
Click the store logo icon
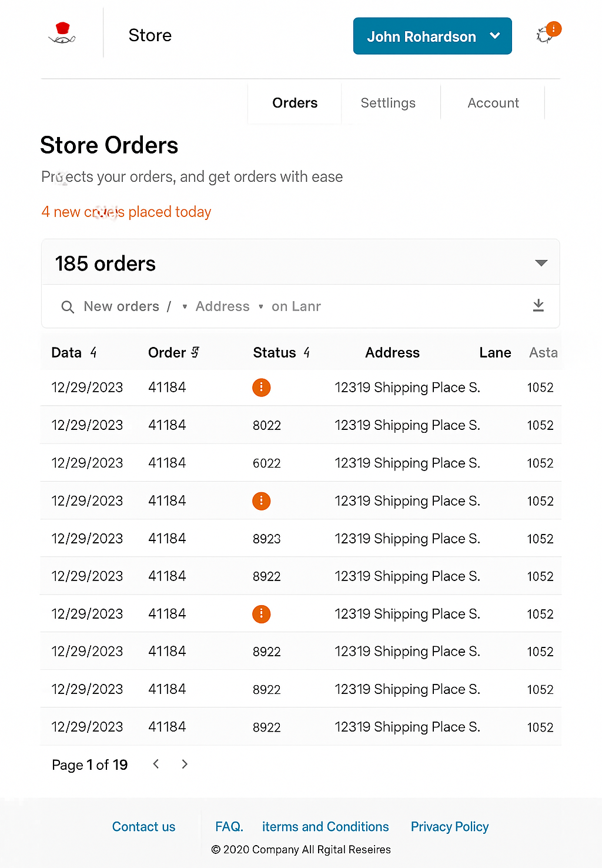tap(62, 34)
